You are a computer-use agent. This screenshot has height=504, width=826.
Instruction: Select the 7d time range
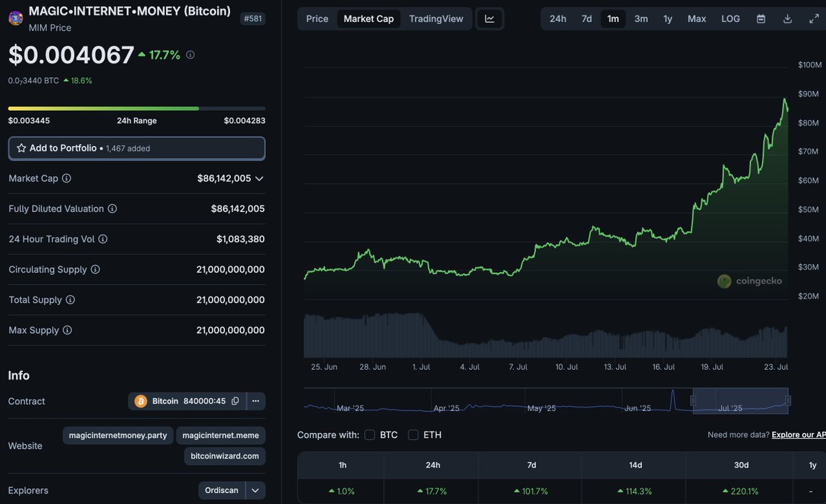587,19
